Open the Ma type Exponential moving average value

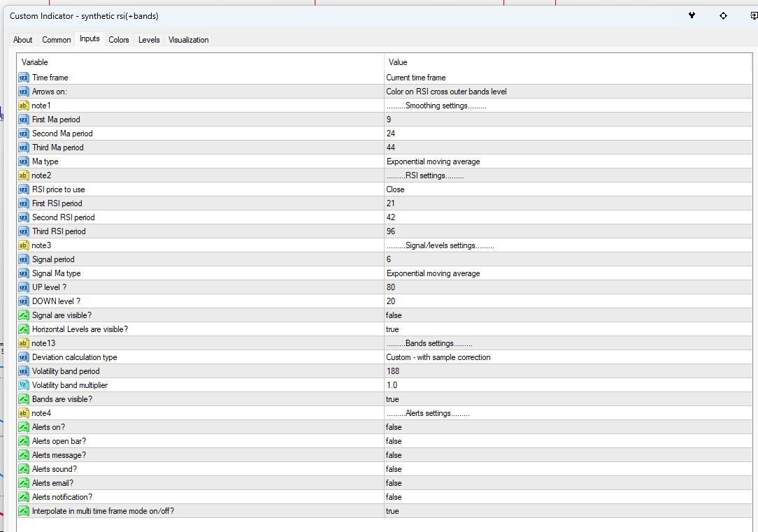click(x=433, y=161)
